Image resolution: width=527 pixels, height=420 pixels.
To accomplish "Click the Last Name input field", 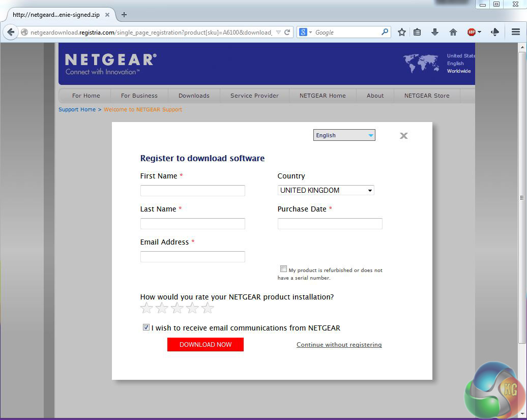I will point(193,224).
